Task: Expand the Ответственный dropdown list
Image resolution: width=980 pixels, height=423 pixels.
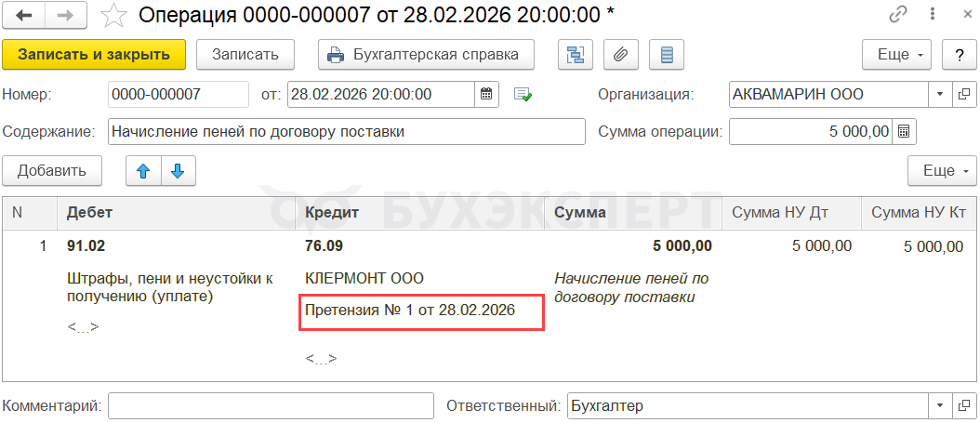Action: pos(939,406)
